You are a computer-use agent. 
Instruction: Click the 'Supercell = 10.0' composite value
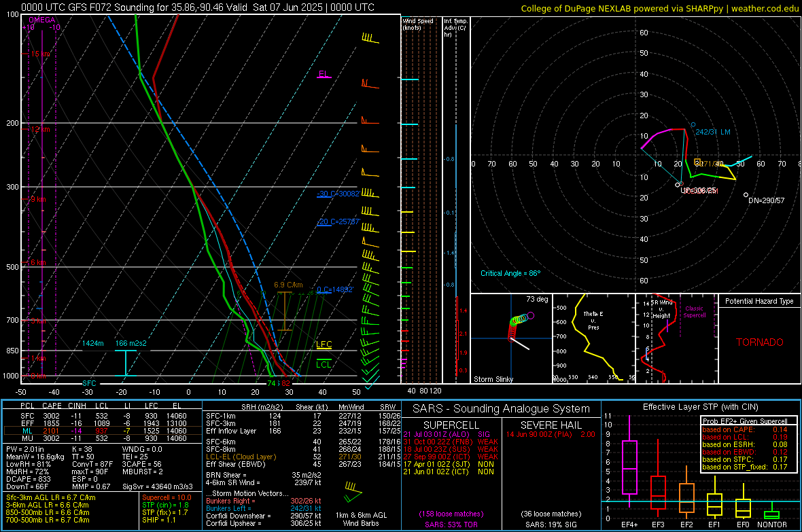(167, 497)
